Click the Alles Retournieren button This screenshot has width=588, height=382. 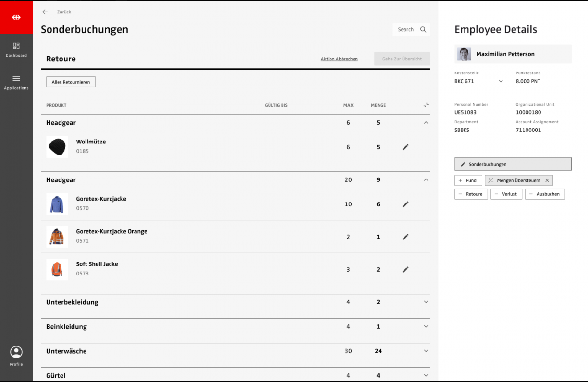[71, 82]
